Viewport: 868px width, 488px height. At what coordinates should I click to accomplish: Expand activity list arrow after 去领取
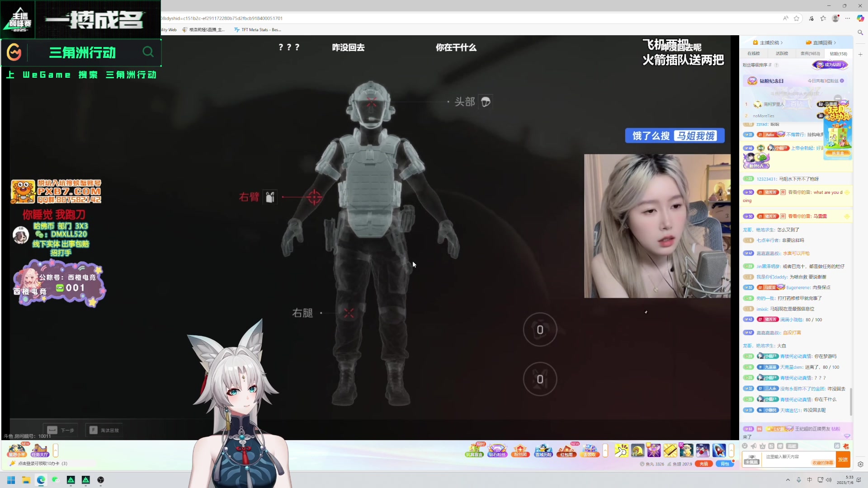click(x=605, y=450)
